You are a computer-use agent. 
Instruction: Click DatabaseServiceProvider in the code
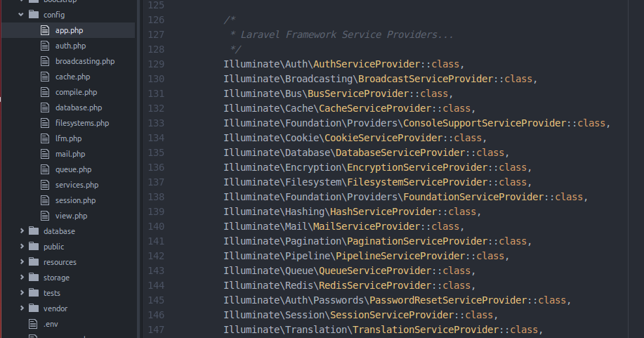point(400,153)
